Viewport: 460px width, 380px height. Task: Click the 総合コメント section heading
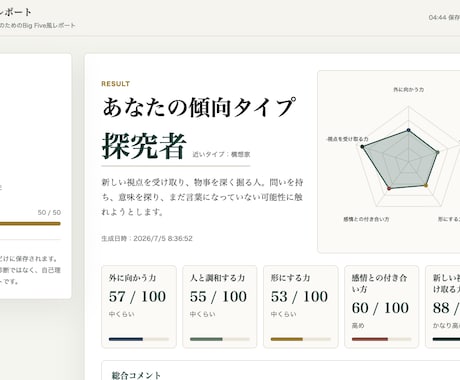point(136,375)
